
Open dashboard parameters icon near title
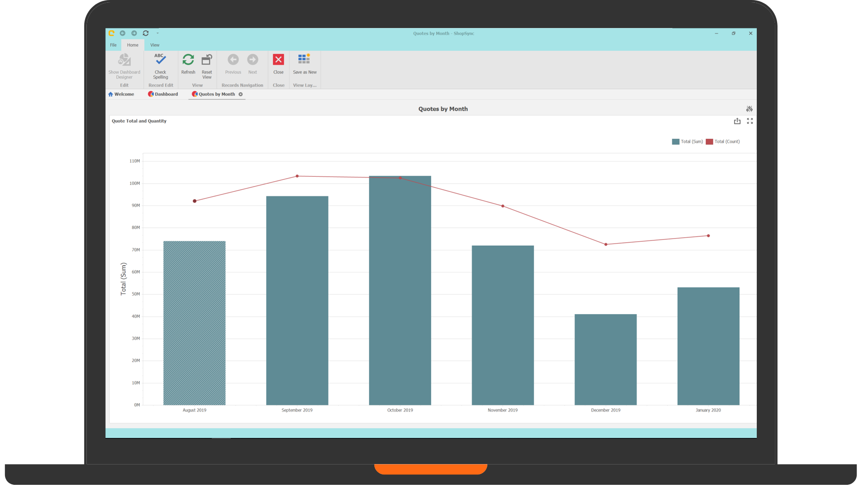point(750,109)
